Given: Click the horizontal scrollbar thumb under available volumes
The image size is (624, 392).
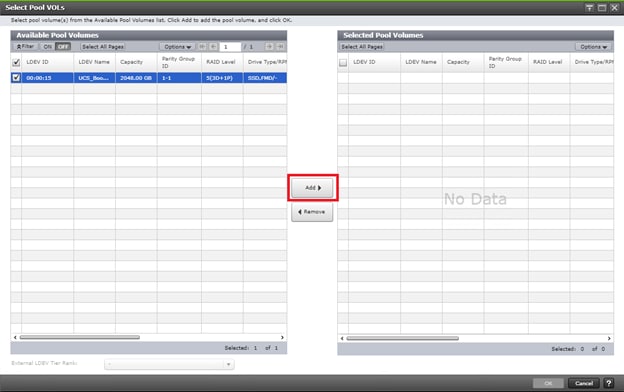Looking at the screenshot, I should pyautogui.click(x=80, y=337).
